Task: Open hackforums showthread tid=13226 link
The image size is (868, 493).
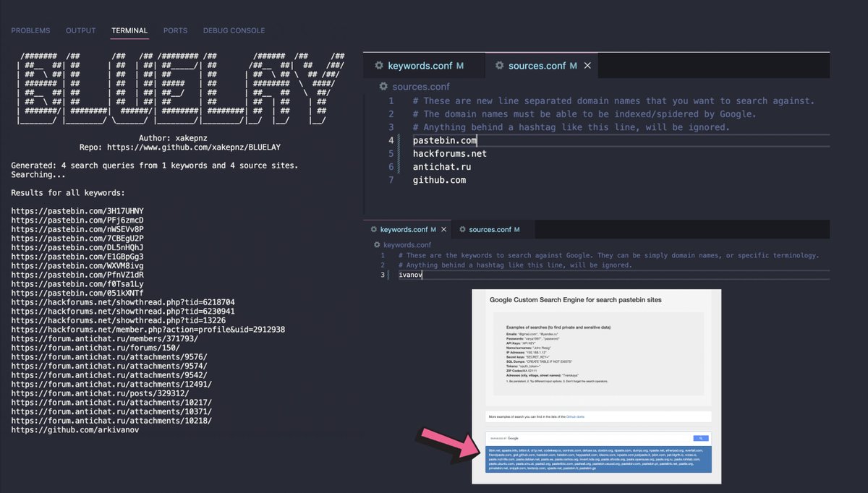Action: 119,320
